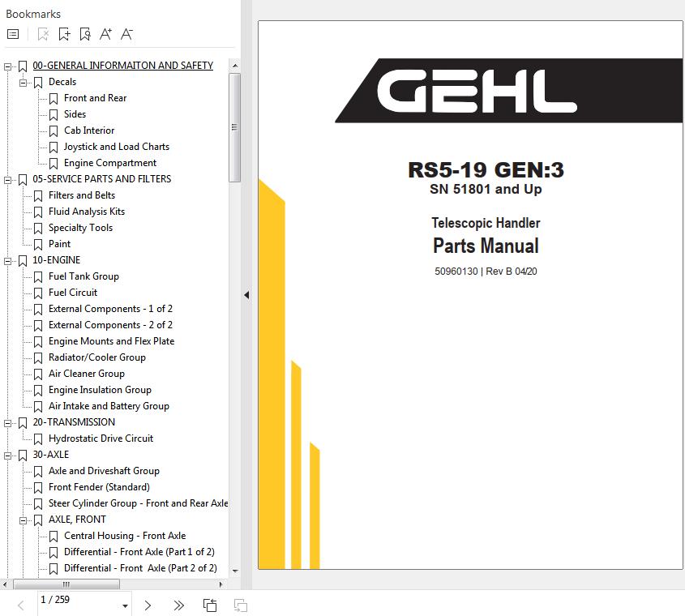Go to Engine Compartment bookmark

pos(110,163)
